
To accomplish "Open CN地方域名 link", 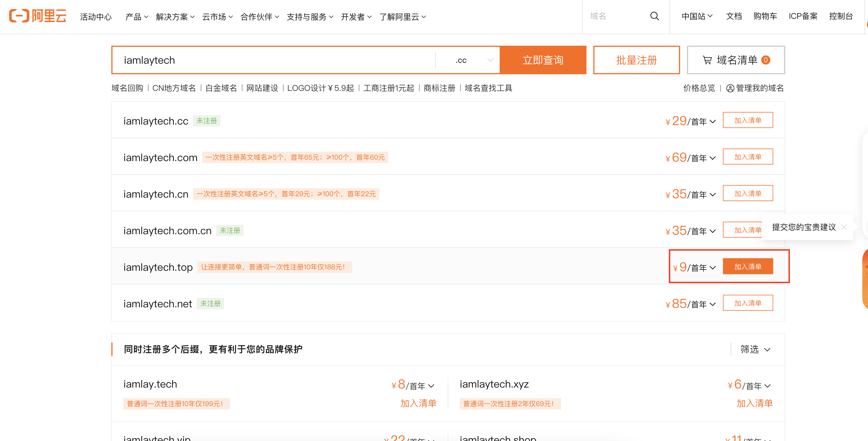I will point(174,88).
